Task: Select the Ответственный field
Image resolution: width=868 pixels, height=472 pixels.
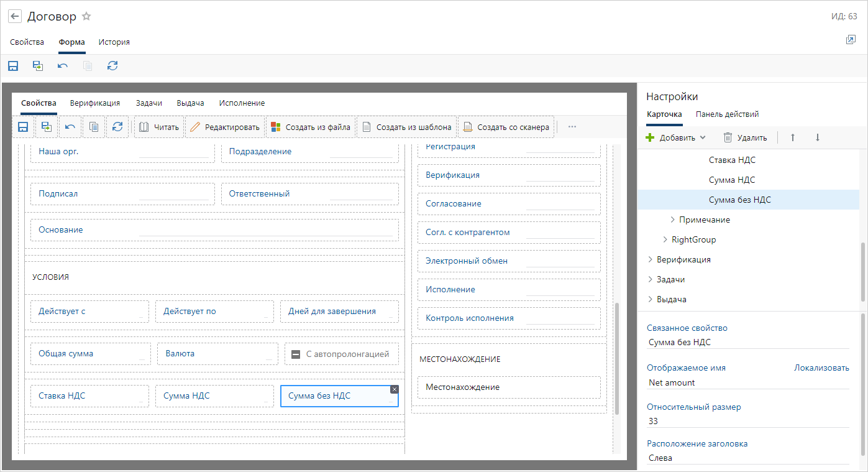Action: [310, 194]
